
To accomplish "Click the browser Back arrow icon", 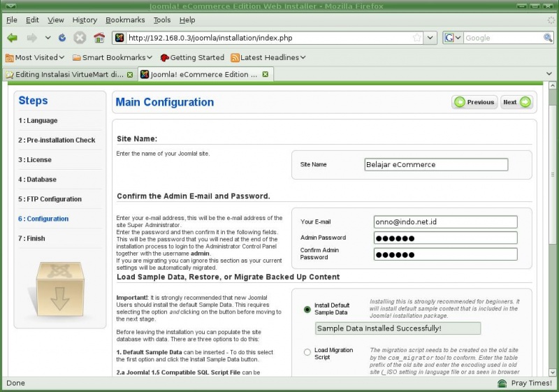I will [13, 38].
